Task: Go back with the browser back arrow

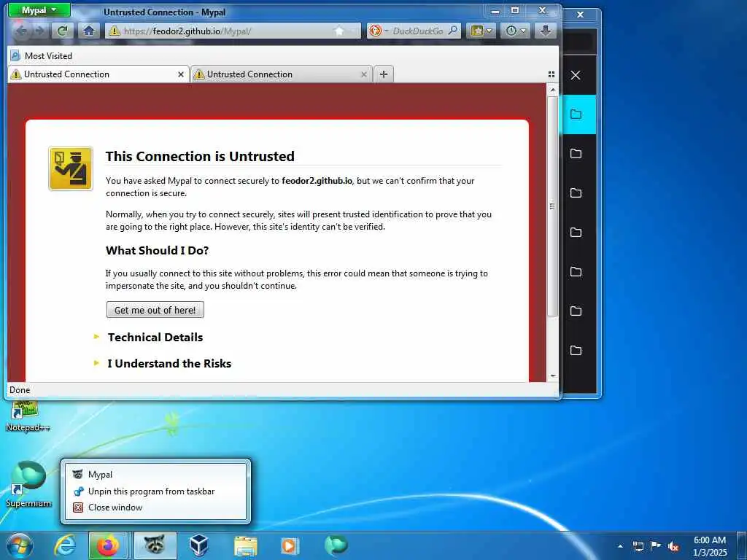Action: (22, 31)
